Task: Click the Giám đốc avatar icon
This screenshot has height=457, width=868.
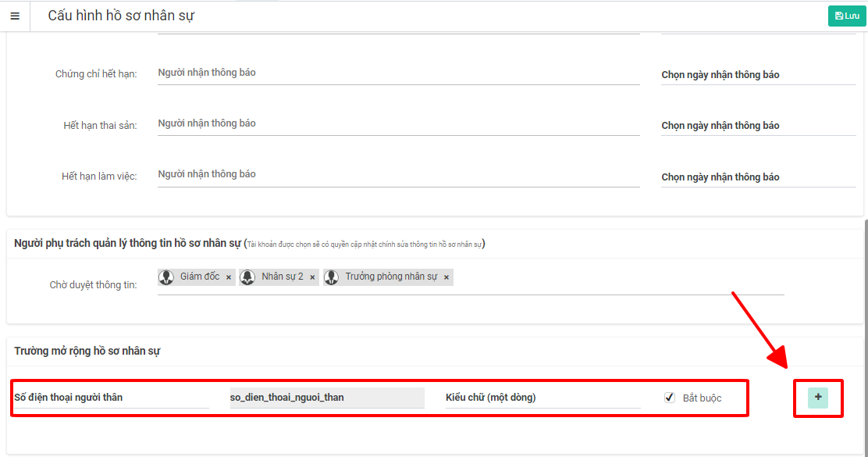Action: pos(166,277)
